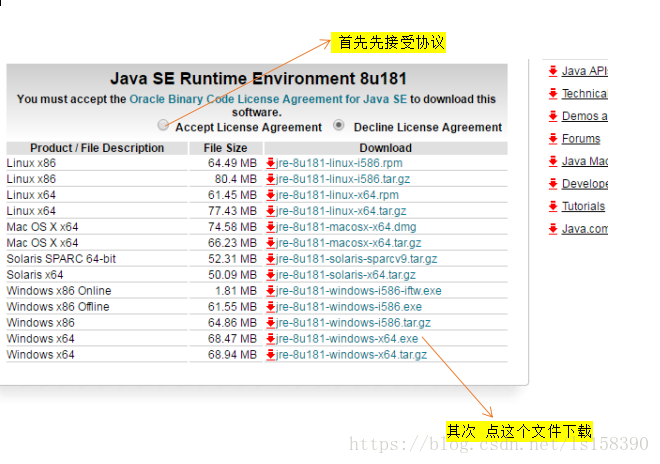Viewport: 660px width, 464px height.
Task: Download jre-8u181-windows-x64.tar.gz file
Action: tap(351, 355)
